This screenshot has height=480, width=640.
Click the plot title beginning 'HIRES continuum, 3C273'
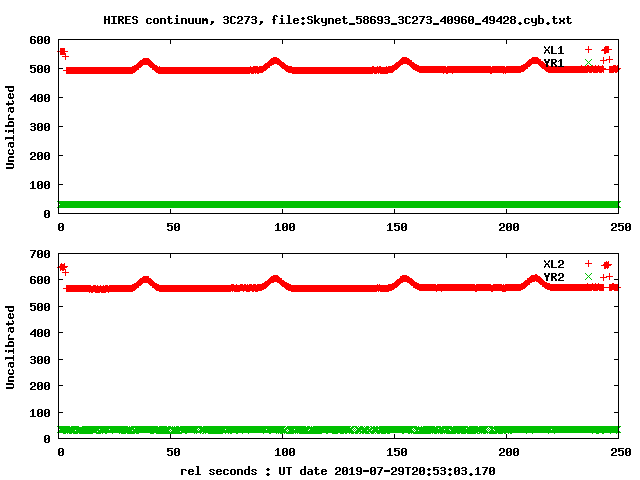coord(338,20)
